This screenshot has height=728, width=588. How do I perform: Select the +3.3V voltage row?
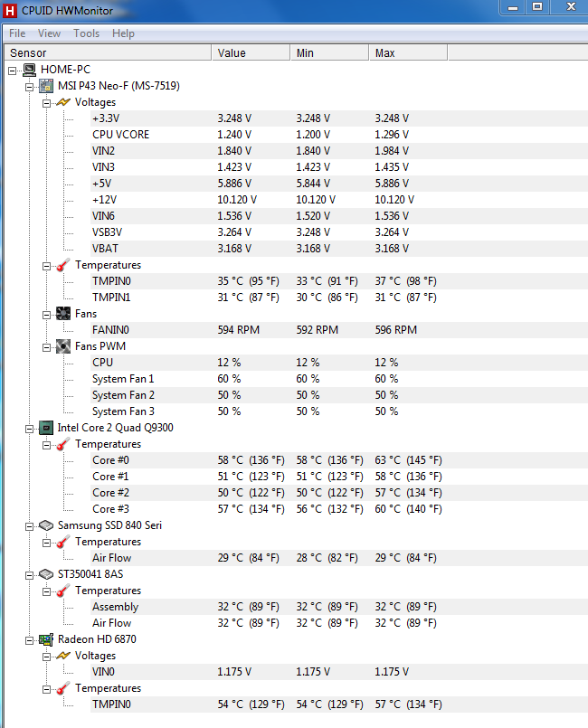pyautogui.click(x=339, y=118)
